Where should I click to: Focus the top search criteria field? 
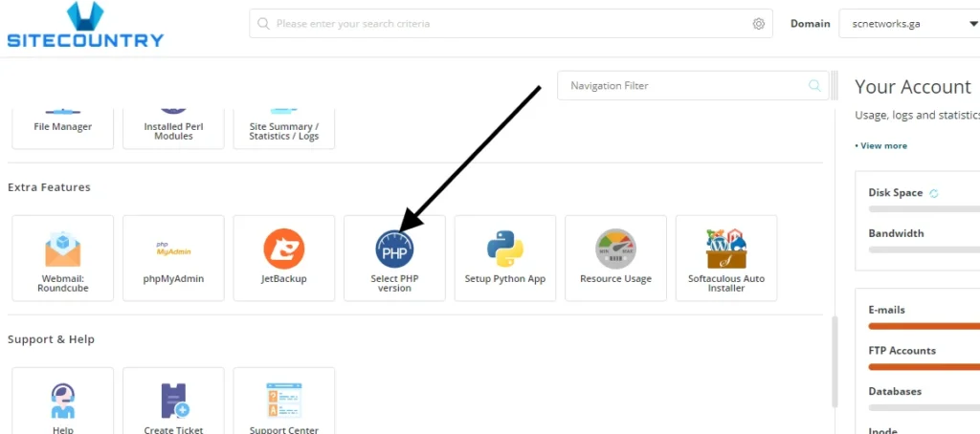click(x=511, y=24)
